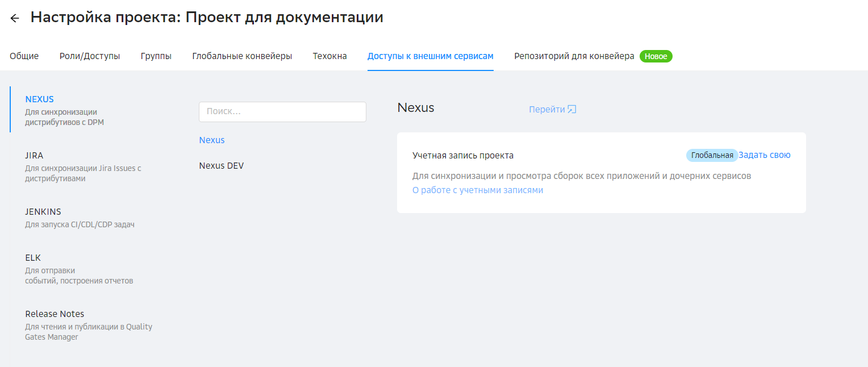Focus the Поиск search field
The image size is (868, 367).
[282, 112]
